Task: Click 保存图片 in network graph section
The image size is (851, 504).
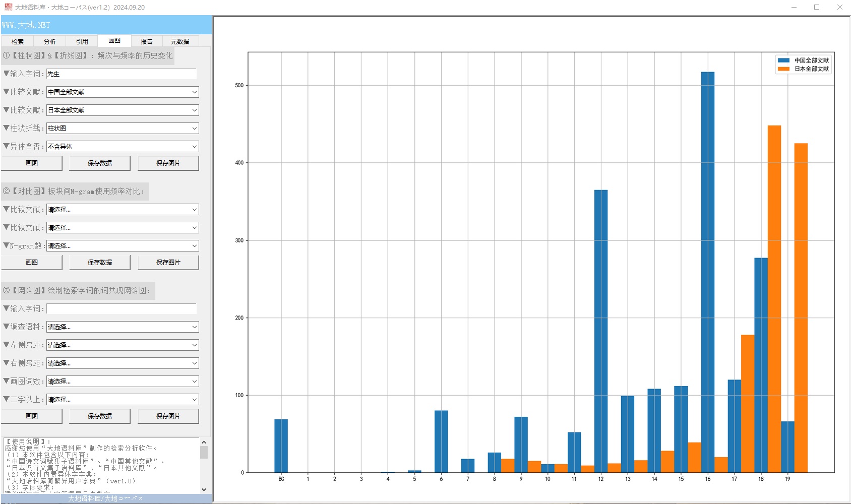Action: pyautogui.click(x=168, y=416)
